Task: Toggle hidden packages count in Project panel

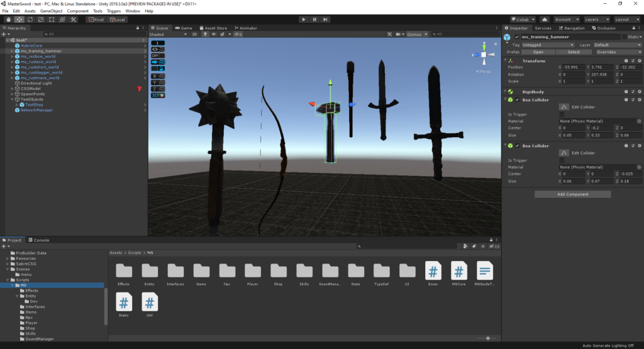Action: [494, 247]
